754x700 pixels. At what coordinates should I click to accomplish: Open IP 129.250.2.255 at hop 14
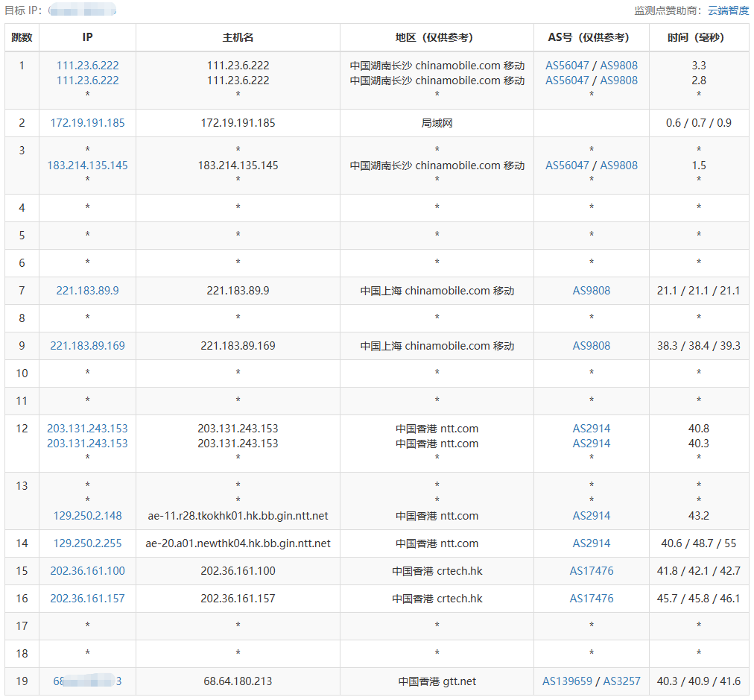pyautogui.click(x=86, y=543)
